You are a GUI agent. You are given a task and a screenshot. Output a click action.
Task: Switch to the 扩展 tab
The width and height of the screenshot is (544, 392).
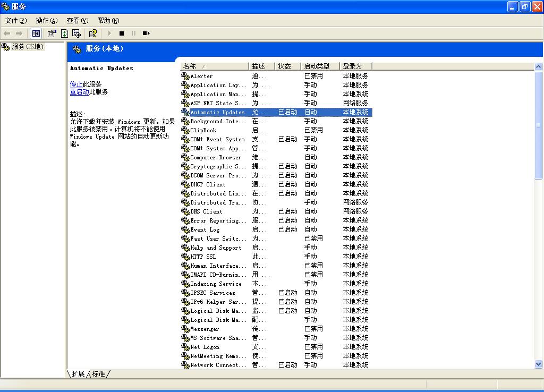tap(78, 373)
